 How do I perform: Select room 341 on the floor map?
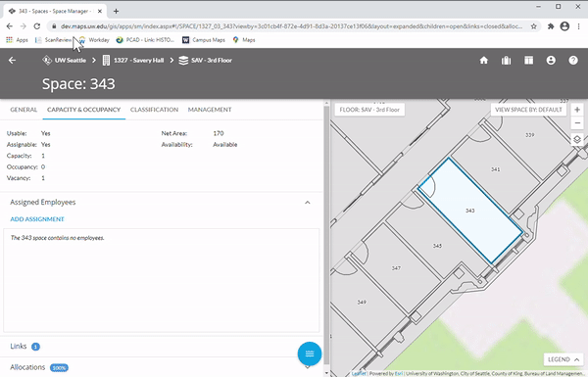[x=495, y=169]
